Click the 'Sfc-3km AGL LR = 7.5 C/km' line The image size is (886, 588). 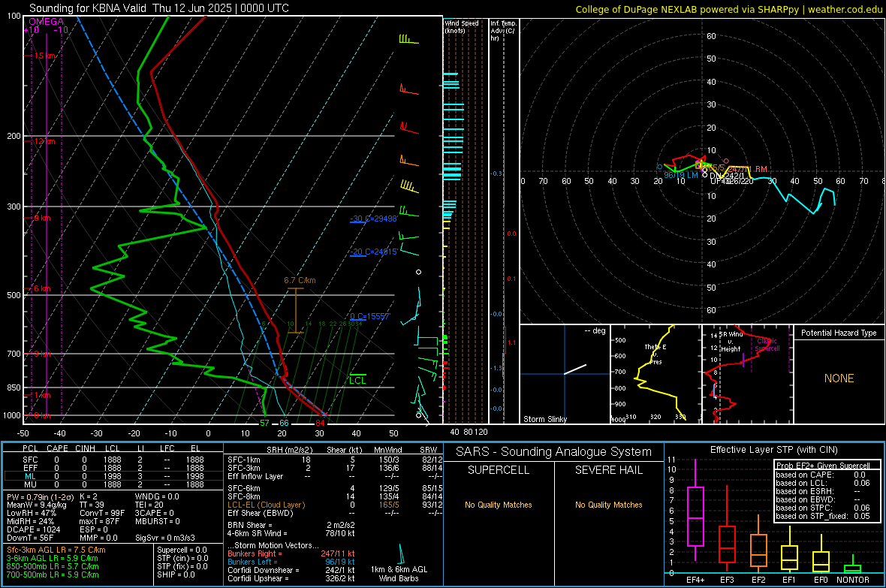coord(56,550)
